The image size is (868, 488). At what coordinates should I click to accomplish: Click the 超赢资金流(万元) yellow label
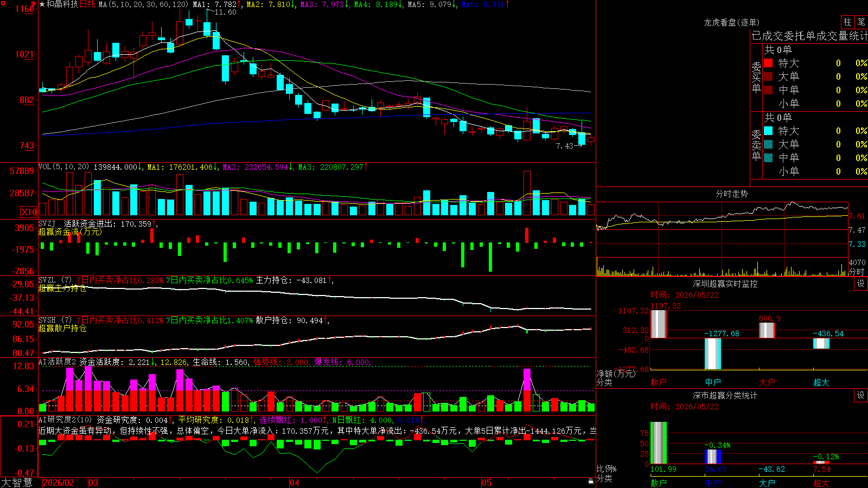[x=70, y=232]
